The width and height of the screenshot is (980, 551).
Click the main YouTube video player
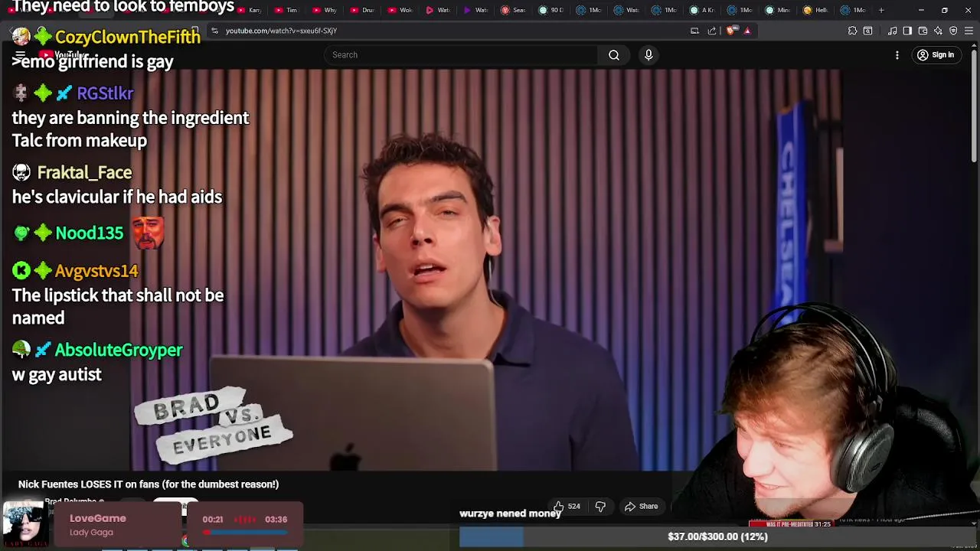[485, 270]
